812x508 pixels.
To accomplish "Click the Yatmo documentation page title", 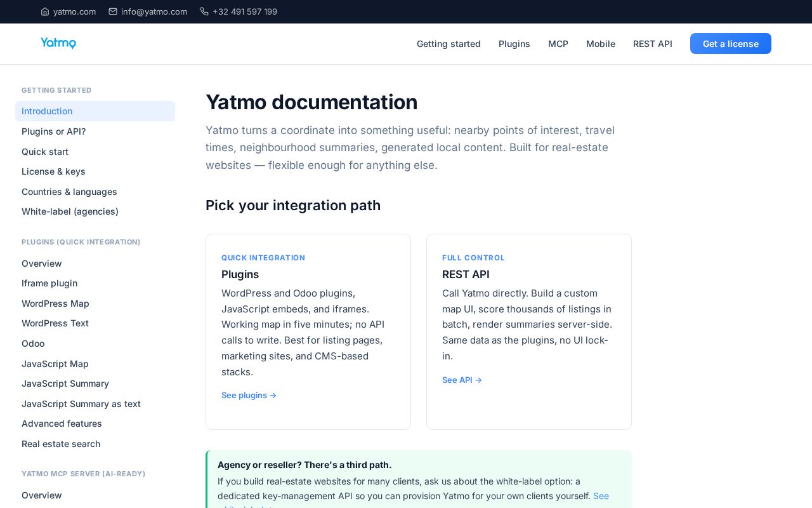I will pyautogui.click(x=311, y=102).
